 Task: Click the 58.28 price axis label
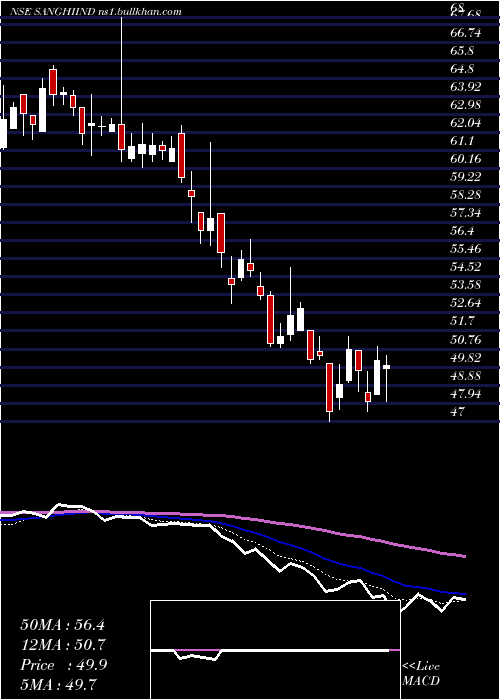click(466, 196)
